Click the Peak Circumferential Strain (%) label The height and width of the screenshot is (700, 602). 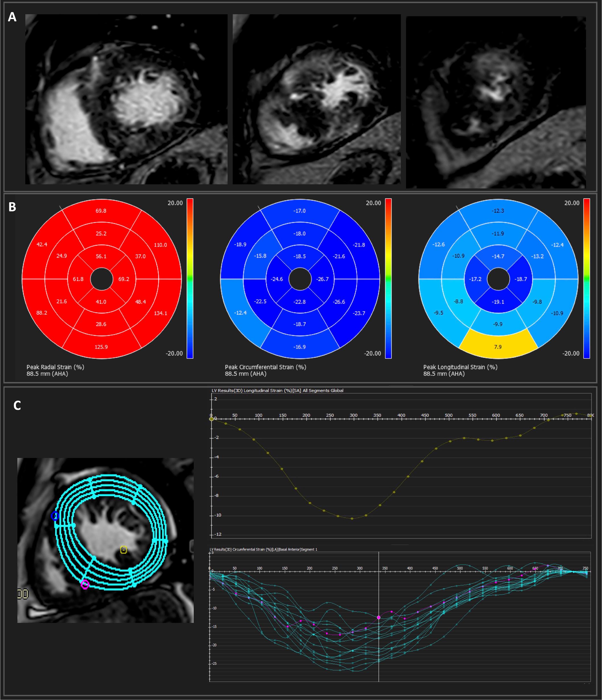[x=265, y=367]
